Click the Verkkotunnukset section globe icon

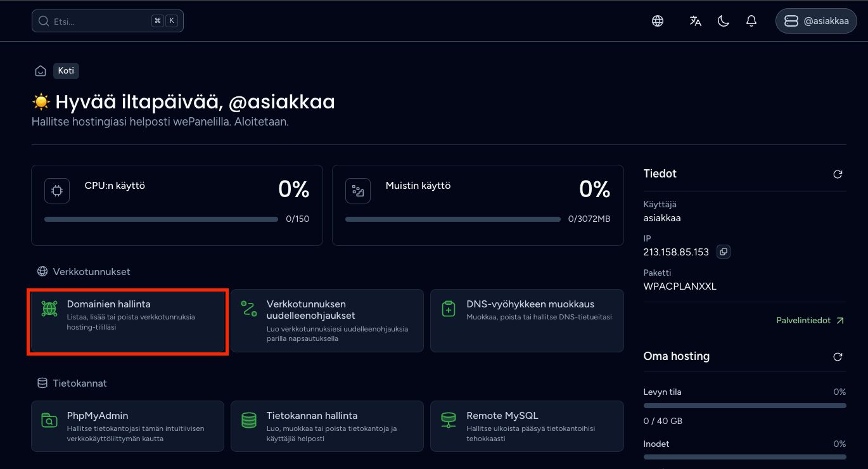coord(42,271)
